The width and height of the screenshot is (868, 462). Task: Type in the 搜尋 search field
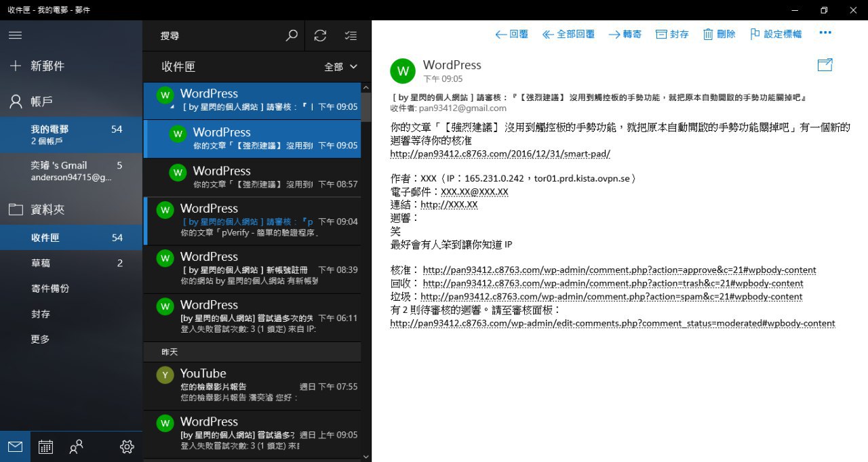(217, 35)
